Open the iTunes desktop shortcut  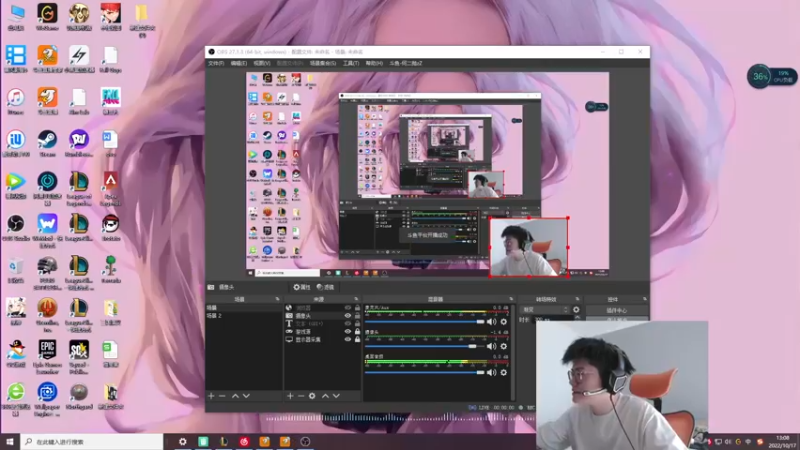[16, 102]
